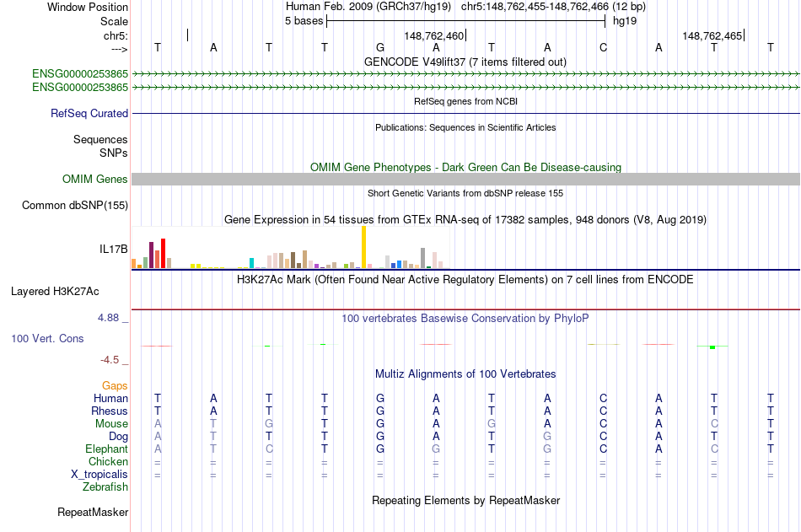Select the Scale track label
The width and height of the screenshot is (801, 532).
tap(114, 21)
